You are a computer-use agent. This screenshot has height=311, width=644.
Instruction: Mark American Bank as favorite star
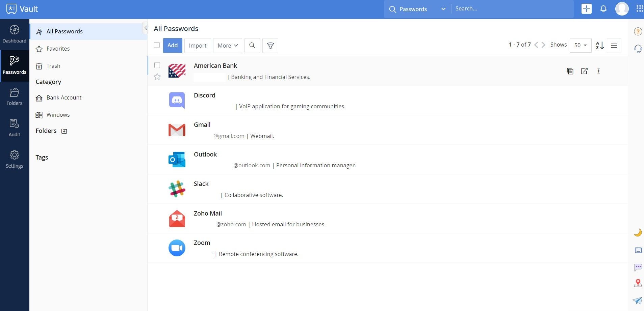point(157,77)
